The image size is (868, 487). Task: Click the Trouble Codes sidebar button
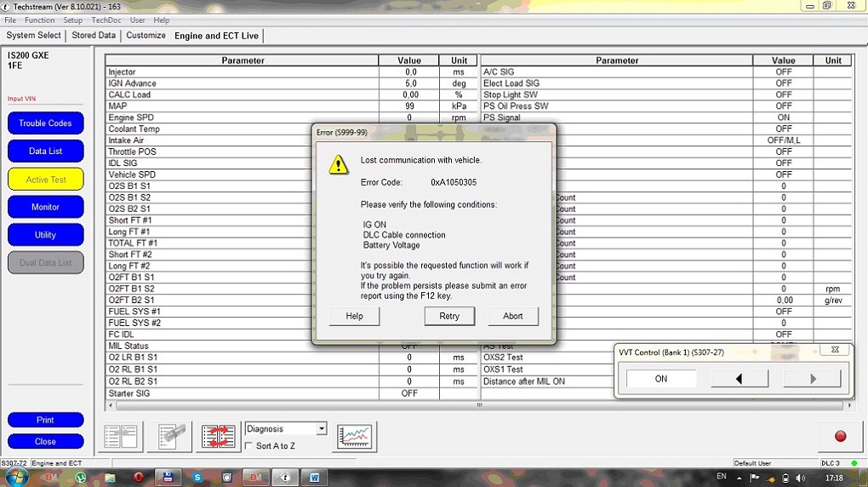[46, 123]
